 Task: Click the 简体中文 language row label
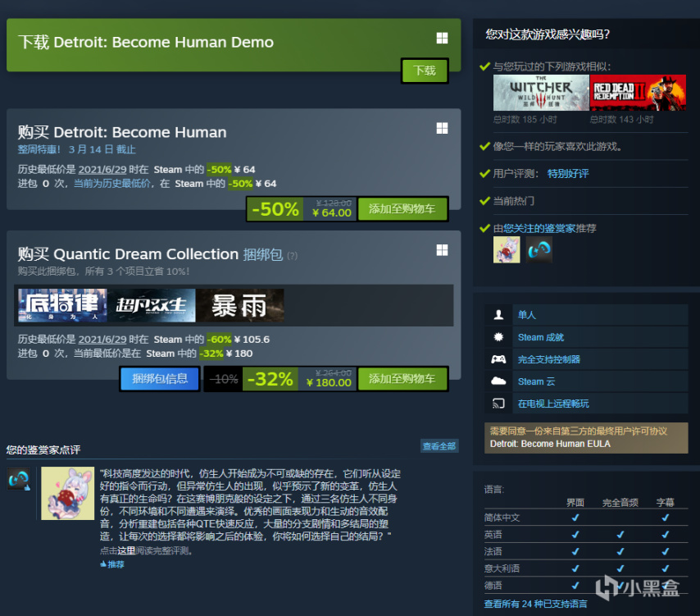pyautogui.click(x=502, y=518)
